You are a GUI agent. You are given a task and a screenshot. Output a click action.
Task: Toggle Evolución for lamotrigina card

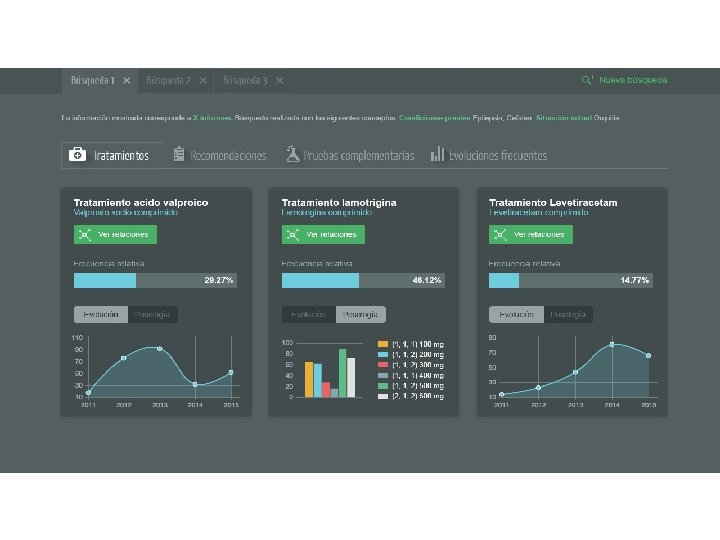tap(309, 315)
